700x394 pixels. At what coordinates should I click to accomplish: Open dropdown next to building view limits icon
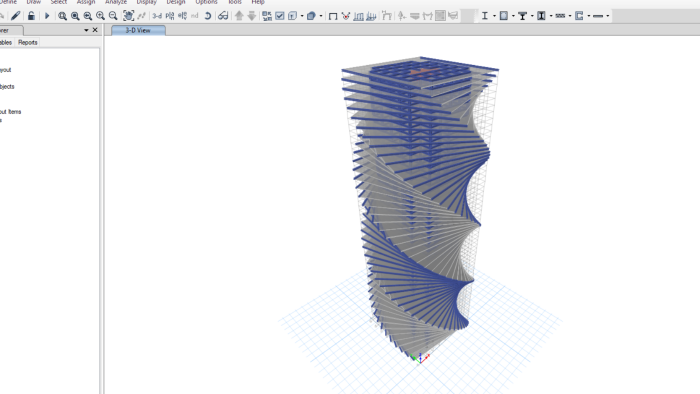[x=302, y=16]
